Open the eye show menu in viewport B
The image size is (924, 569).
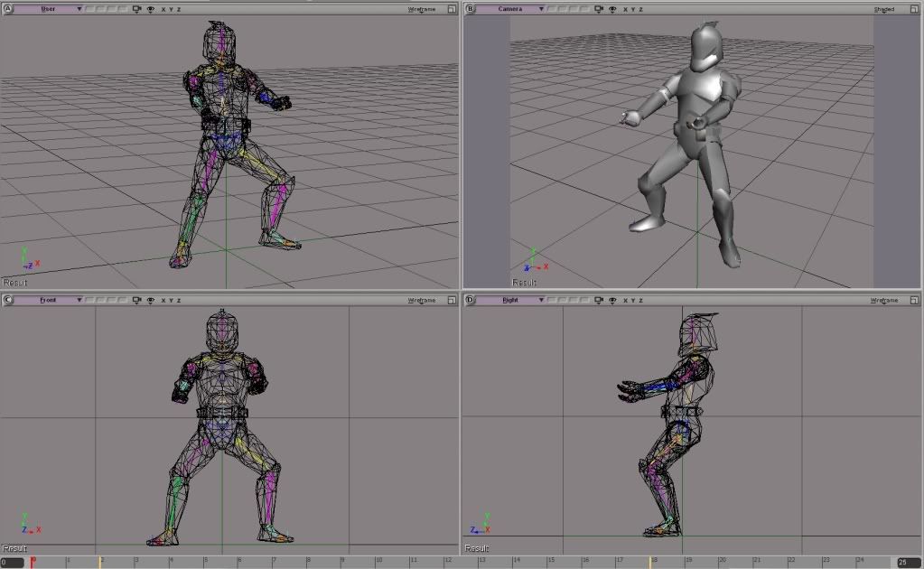pyautogui.click(x=613, y=9)
